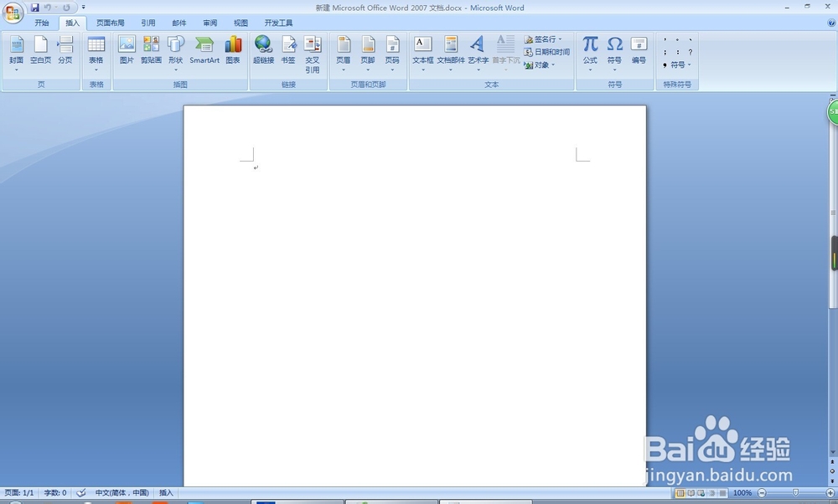Screen dimensions: 838x504
Task: Click the next page double-arrow button
Action: [833, 481]
